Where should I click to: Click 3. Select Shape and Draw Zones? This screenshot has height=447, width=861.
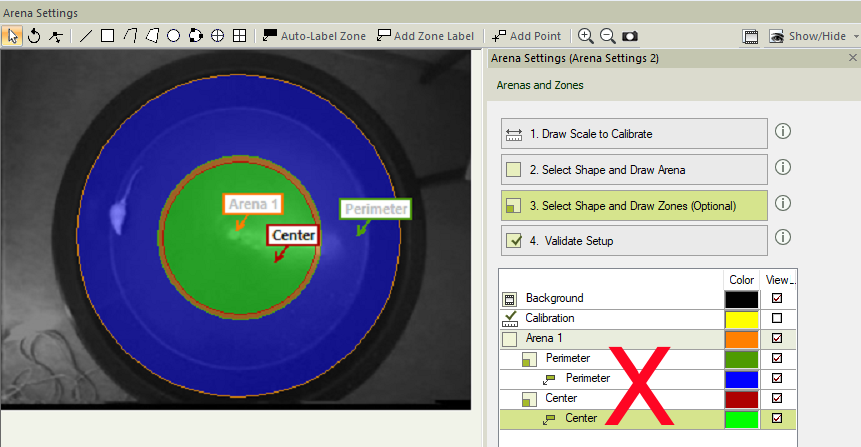click(634, 205)
